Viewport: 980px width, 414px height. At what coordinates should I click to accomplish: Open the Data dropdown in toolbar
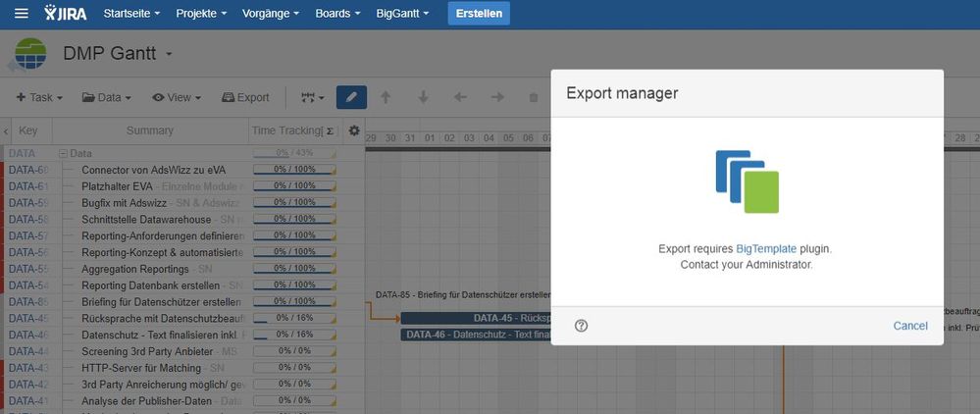[106, 97]
